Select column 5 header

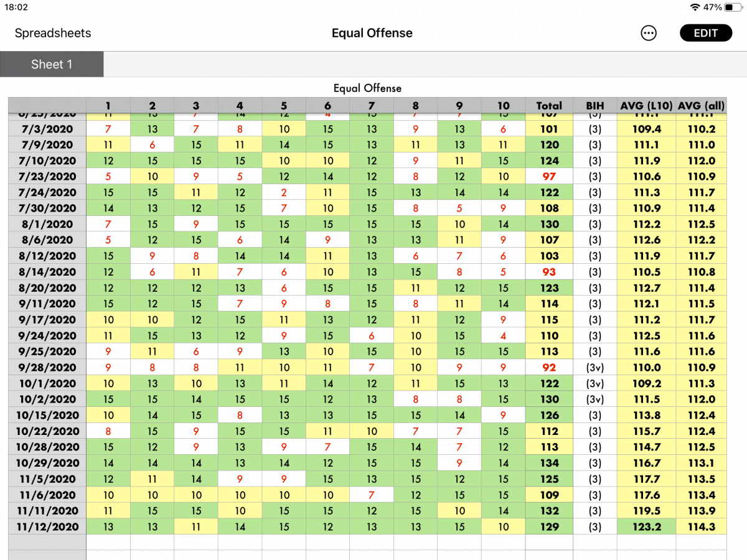click(284, 106)
